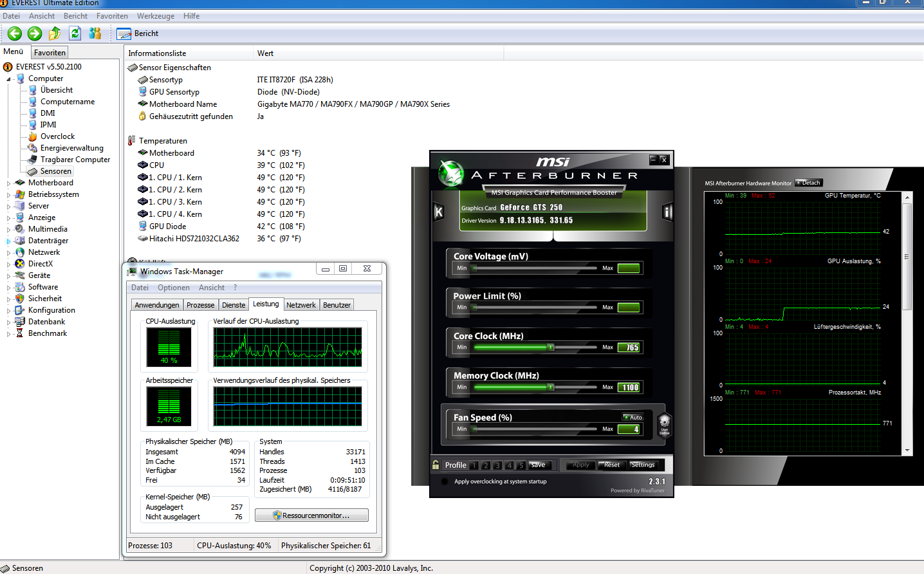The width and height of the screenshot is (924, 574).
Task: Expand the Datenträger tree node
Action: pos(9,241)
